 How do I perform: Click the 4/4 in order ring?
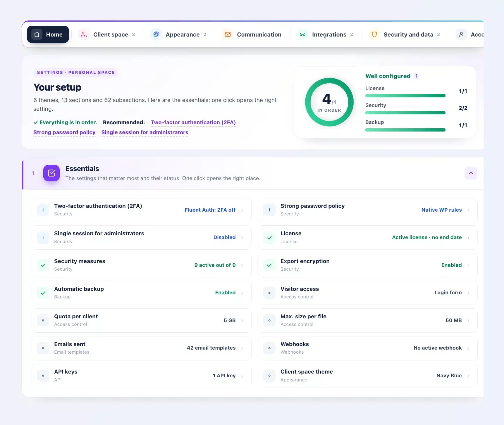[329, 102]
